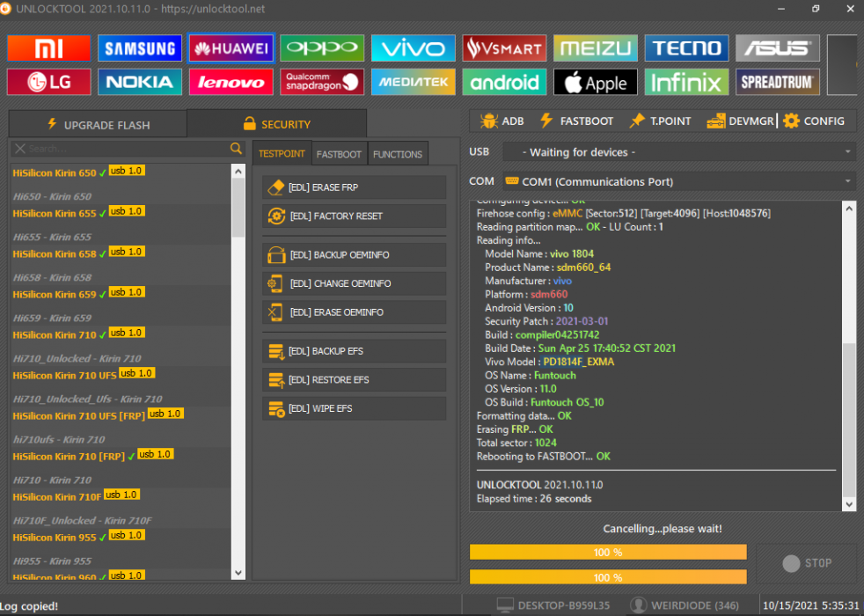Viewport: 864px width, 616px height.
Task: Select the FASTBOOT sub-tab
Action: [x=339, y=154]
